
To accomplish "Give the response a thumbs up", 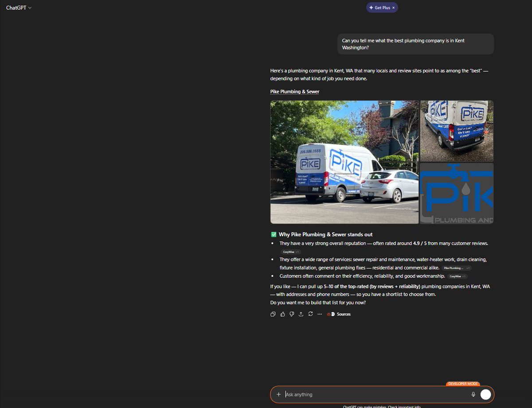I will pos(282,314).
